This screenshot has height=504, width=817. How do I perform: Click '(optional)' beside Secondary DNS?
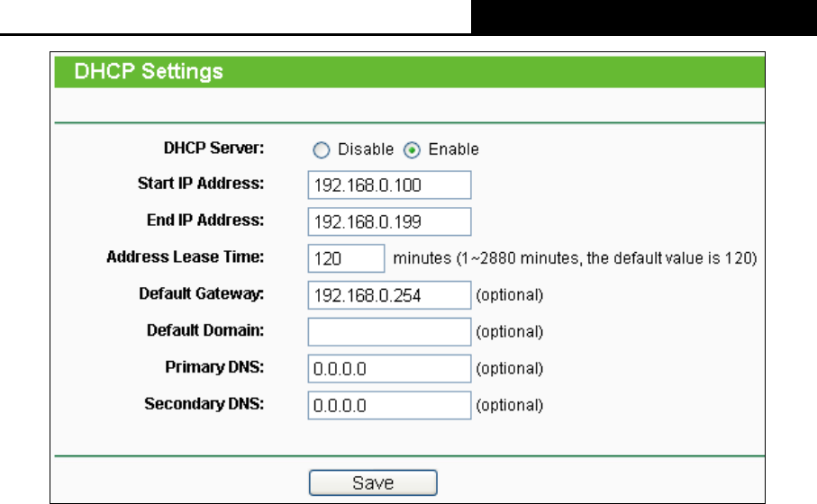[510, 405]
